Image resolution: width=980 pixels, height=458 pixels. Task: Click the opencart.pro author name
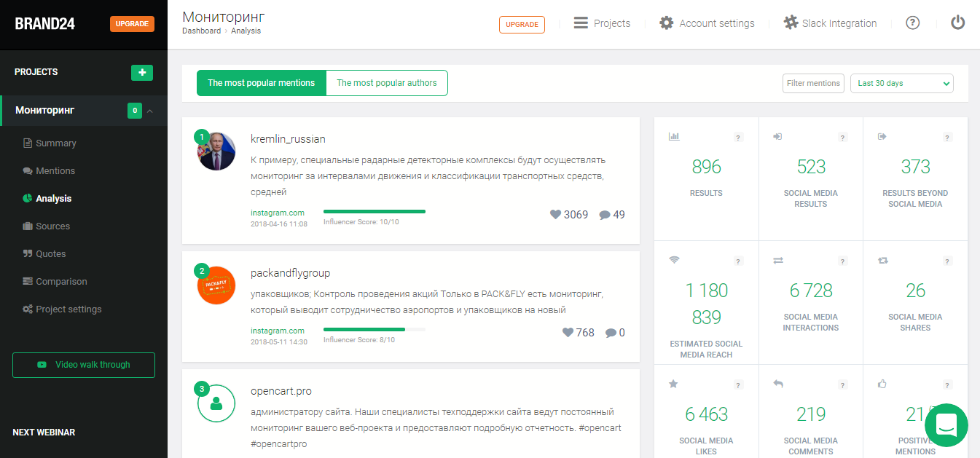coord(281,391)
